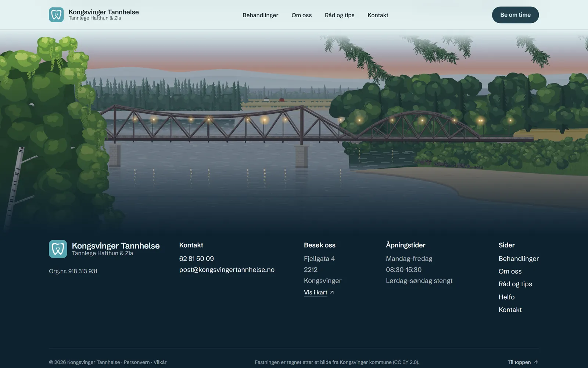Open the Personvern privacy link
This screenshot has width=588, height=368.
(x=137, y=362)
